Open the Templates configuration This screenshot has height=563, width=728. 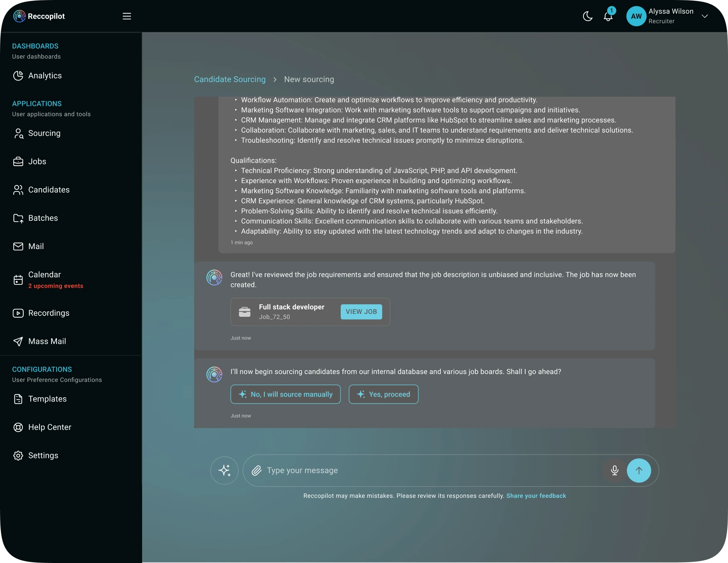tap(47, 399)
